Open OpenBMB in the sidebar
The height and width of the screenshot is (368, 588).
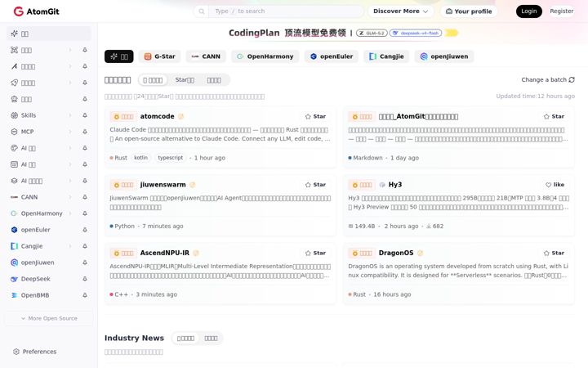click(35, 295)
